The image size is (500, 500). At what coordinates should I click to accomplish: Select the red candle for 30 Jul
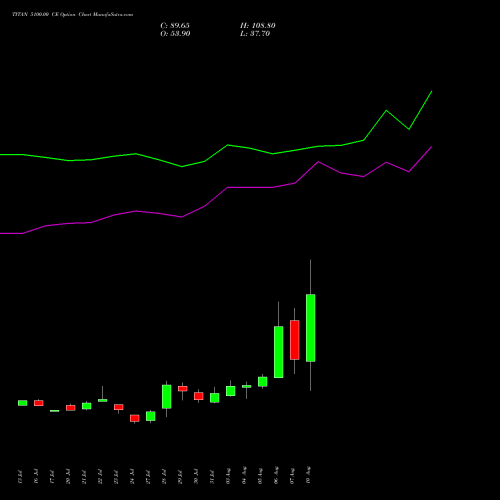(199, 396)
